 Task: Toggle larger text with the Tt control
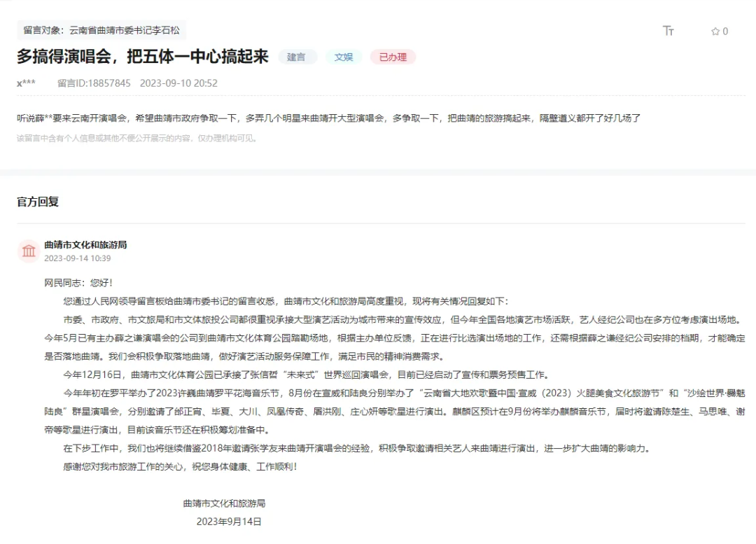click(668, 31)
